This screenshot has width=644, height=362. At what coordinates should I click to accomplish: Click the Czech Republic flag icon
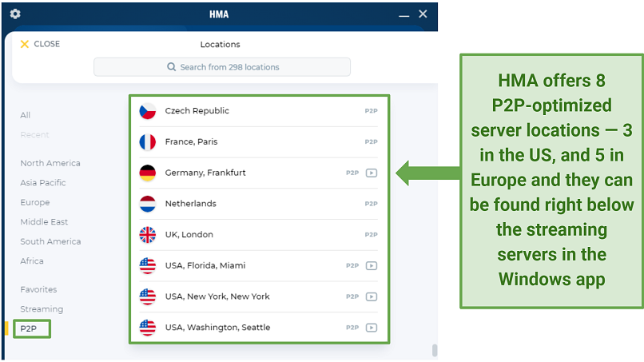pos(148,111)
